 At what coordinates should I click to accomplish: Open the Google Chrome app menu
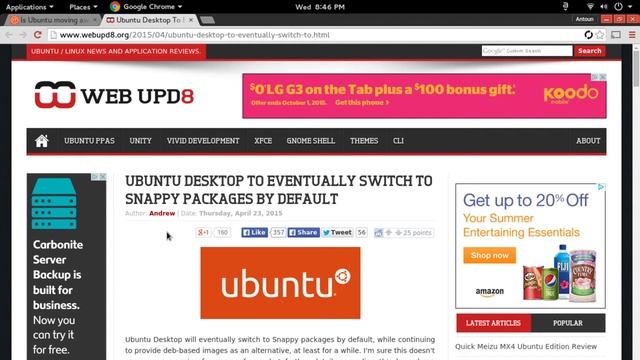click(x=146, y=7)
